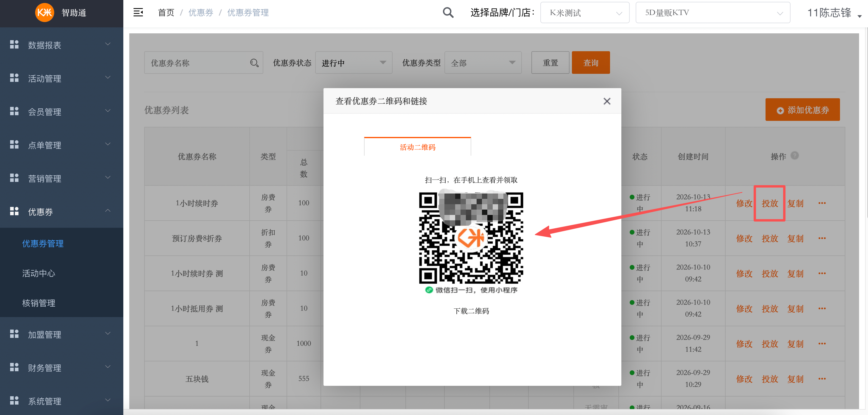Close the 查看优惠券二维码和链接 dialog
Screen dimensions: 868x415
point(607,101)
